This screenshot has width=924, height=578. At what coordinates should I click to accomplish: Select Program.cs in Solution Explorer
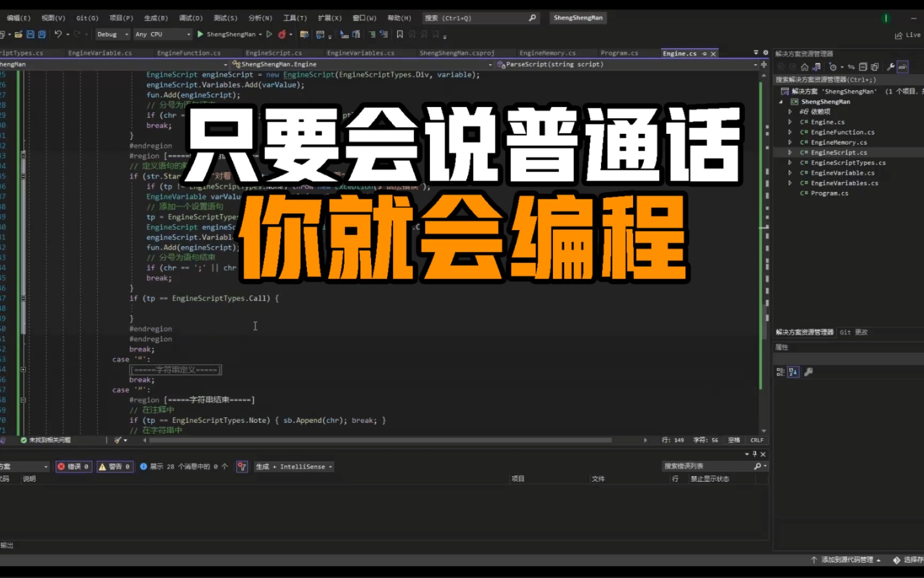pyautogui.click(x=829, y=193)
